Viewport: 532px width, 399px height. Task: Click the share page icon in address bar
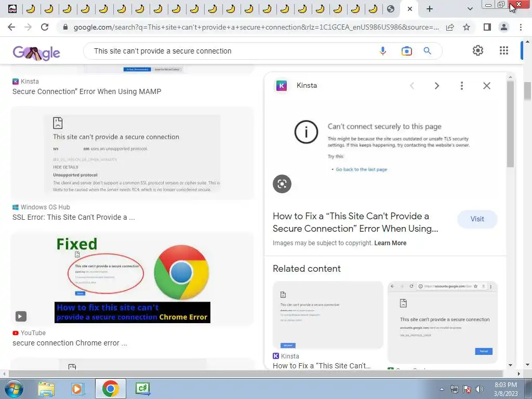coord(450,27)
